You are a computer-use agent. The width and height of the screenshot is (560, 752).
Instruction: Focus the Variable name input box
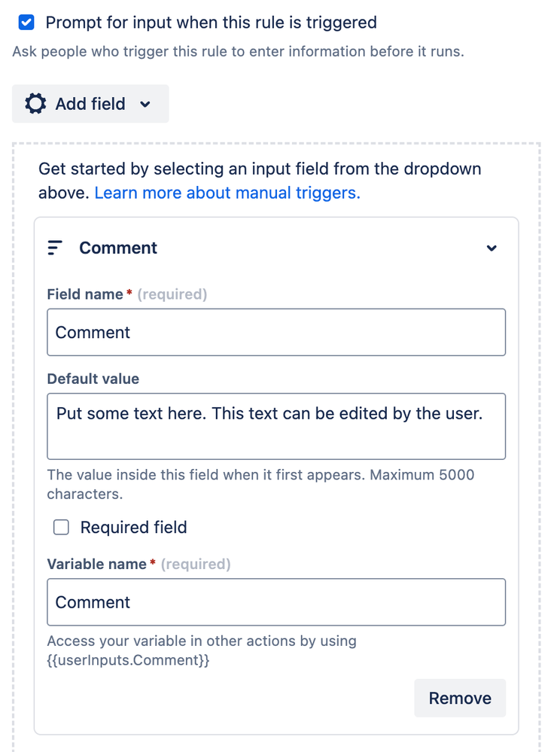(276, 602)
